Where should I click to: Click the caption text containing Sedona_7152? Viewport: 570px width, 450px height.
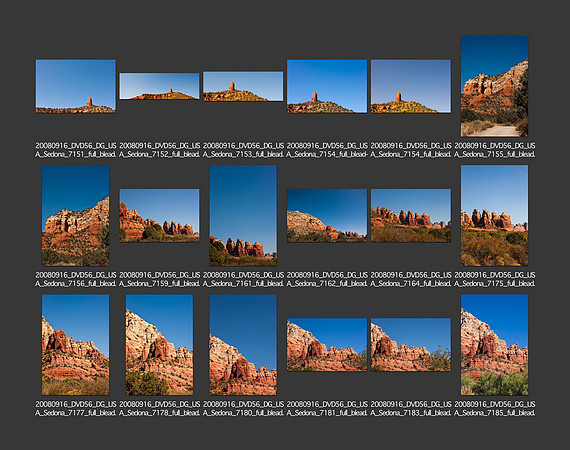pos(159,150)
